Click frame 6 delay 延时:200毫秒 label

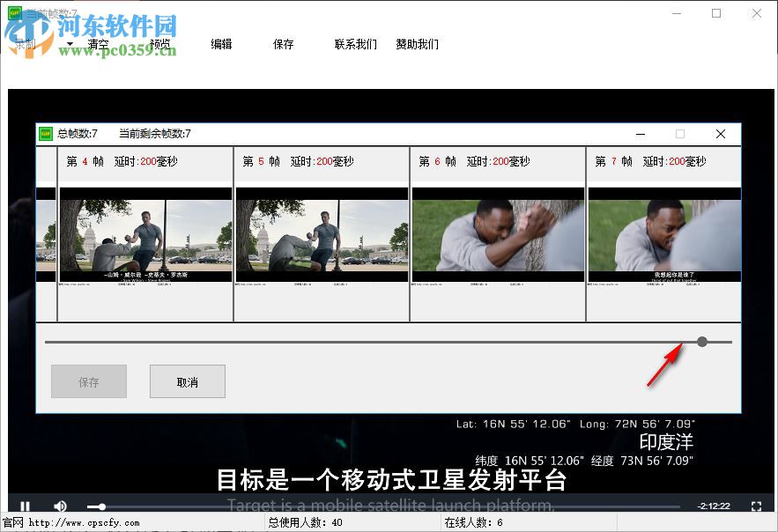(x=498, y=161)
